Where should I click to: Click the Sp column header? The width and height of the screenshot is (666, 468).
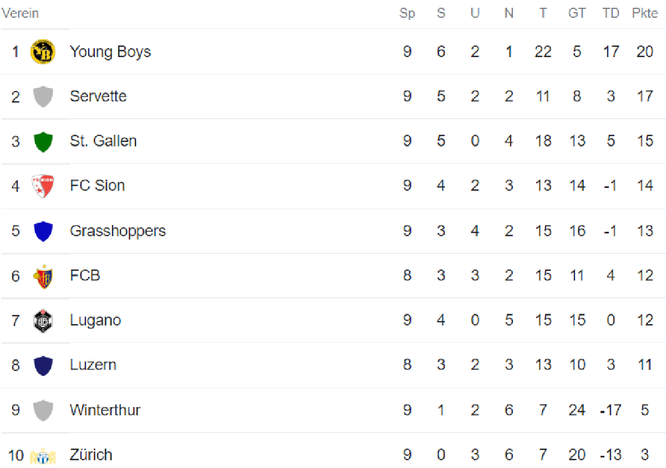coord(407,13)
